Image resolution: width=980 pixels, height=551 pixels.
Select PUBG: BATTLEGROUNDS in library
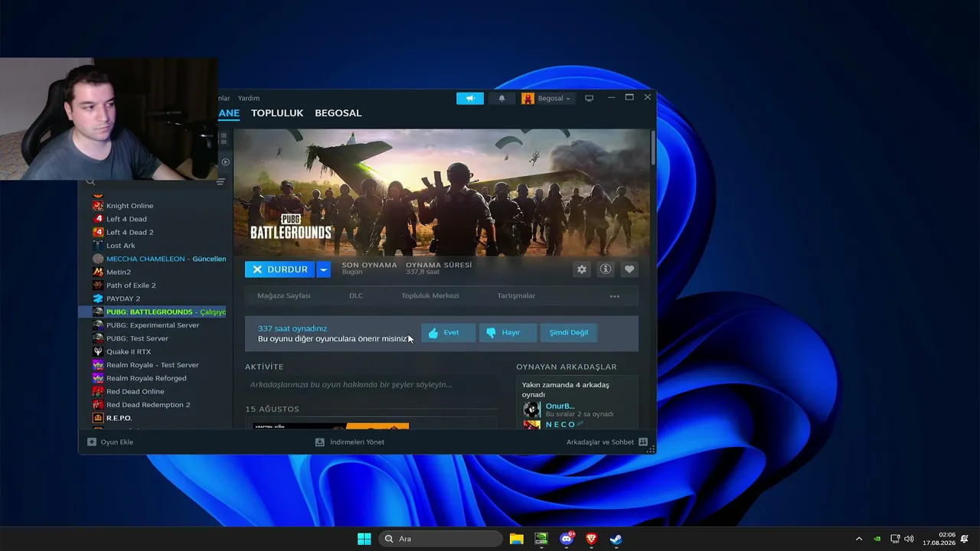[153, 311]
